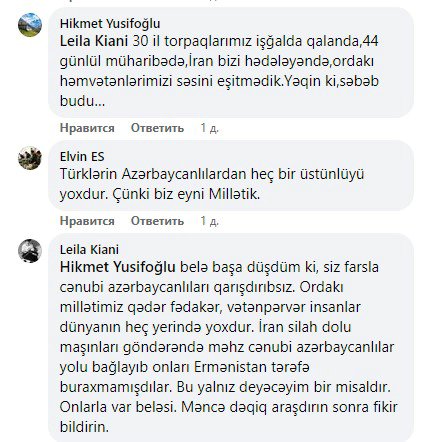The width and height of the screenshot is (425, 442).
Task: Select the comment text starting '30 il torpaqlarımız'
Action: [x=219, y=71]
